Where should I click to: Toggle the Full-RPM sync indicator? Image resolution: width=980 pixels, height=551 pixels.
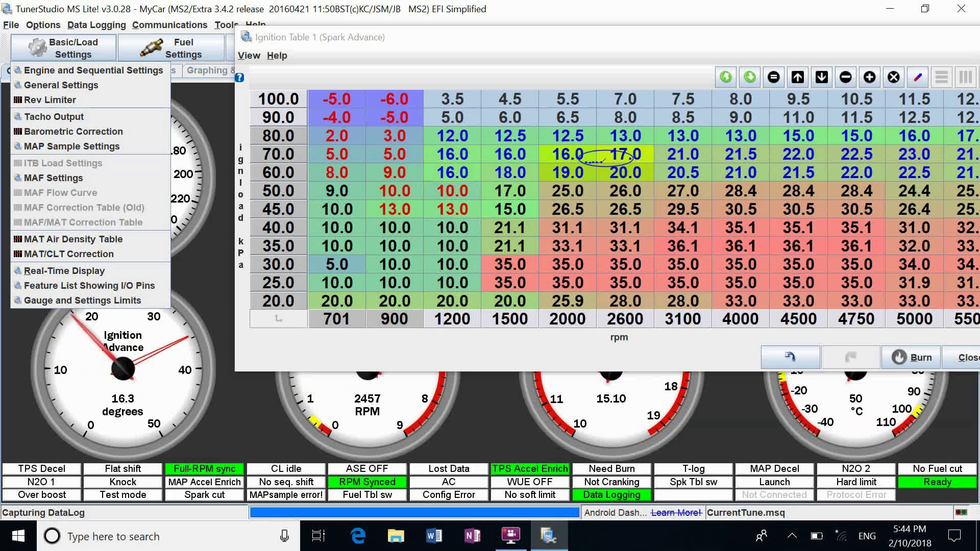click(x=204, y=468)
